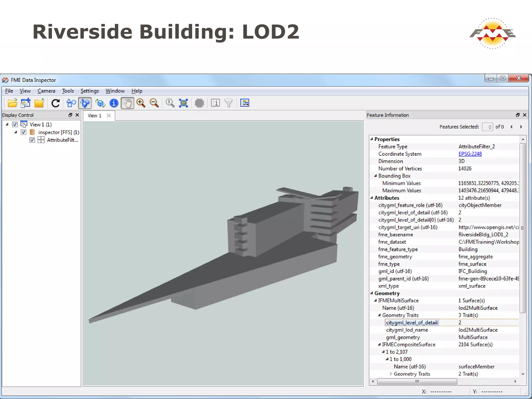Click the Features Selected number field
The width and height of the screenshot is (532, 399).
(x=487, y=127)
